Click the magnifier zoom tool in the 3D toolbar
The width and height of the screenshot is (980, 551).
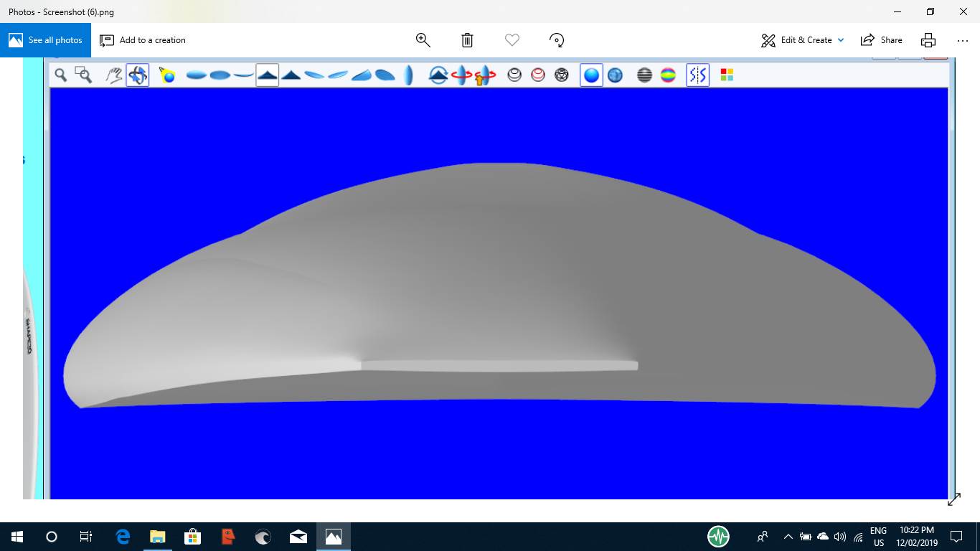(61, 75)
